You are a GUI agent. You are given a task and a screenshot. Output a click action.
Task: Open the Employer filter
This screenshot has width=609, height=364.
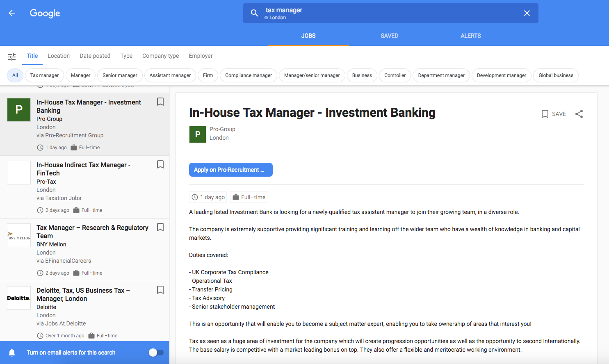click(201, 56)
